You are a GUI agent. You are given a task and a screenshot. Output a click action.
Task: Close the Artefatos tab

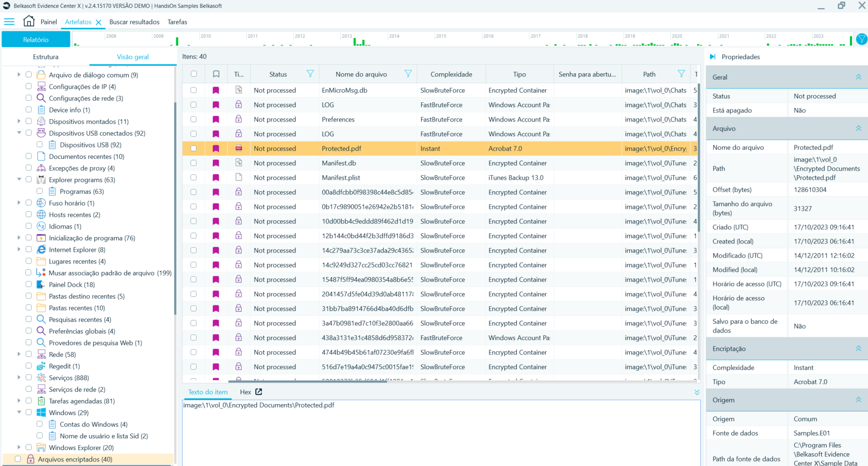pyautogui.click(x=98, y=22)
